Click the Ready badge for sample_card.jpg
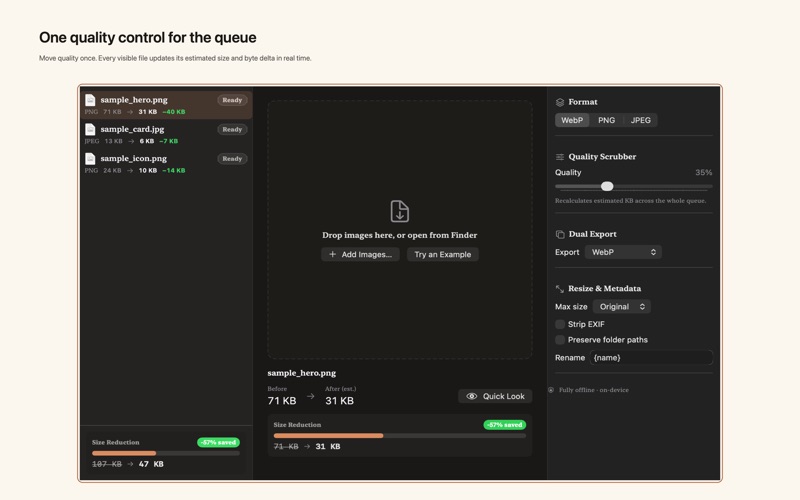The width and height of the screenshot is (800, 500). [232, 129]
